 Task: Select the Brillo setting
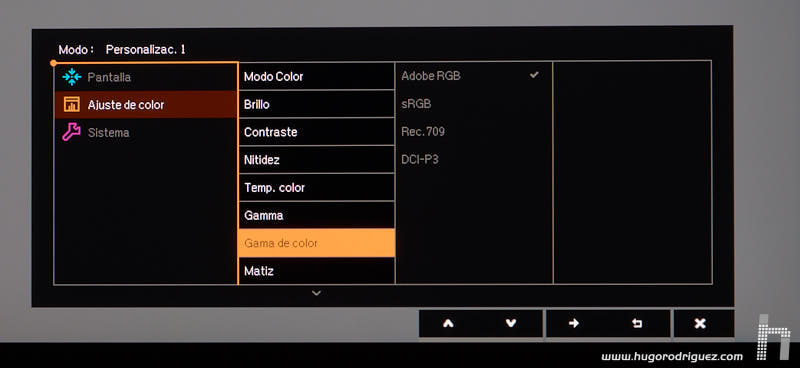[x=316, y=104]
